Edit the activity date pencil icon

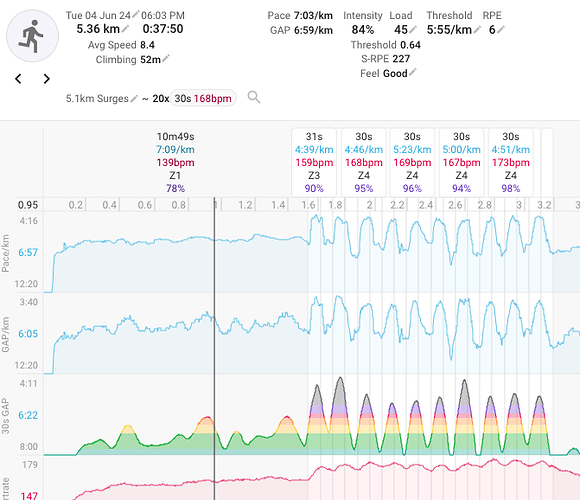point(135,14)
